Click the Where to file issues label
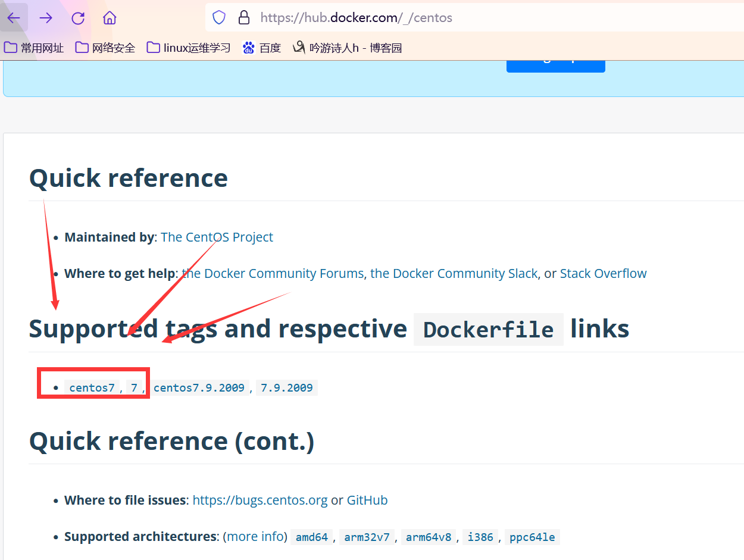 click(125, 500)
